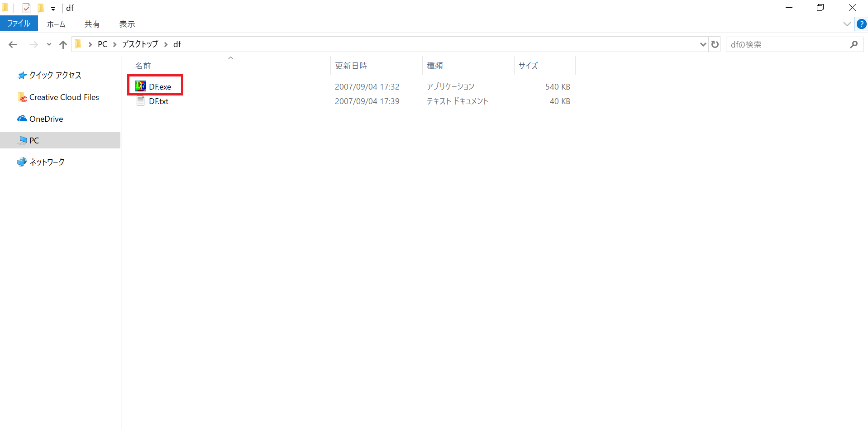The height and width of the screenshot is (429, 868).
Task: Expand the ribbon with the chevron
Action: tap(847, 24)
